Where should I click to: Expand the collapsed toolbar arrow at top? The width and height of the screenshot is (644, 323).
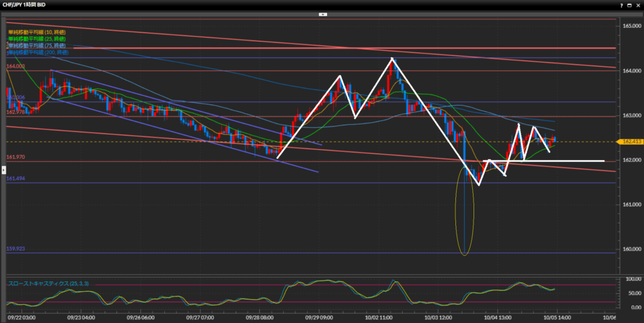coord(322,13)
